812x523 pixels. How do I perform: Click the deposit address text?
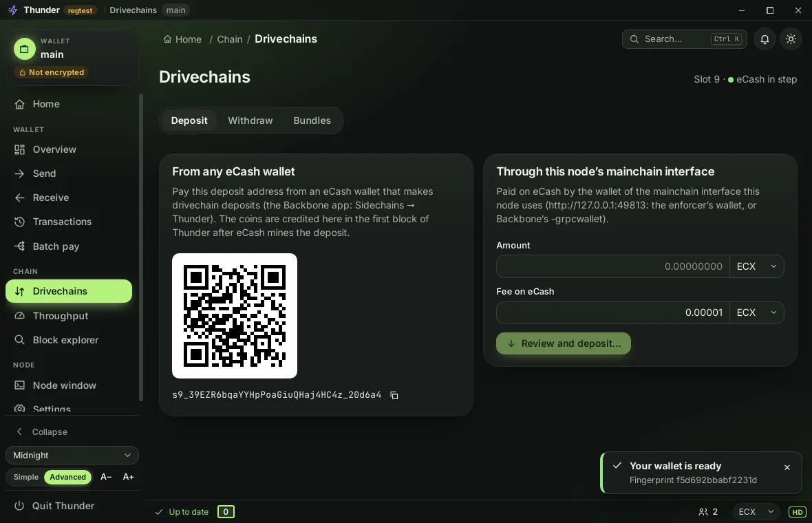point(277,395)
